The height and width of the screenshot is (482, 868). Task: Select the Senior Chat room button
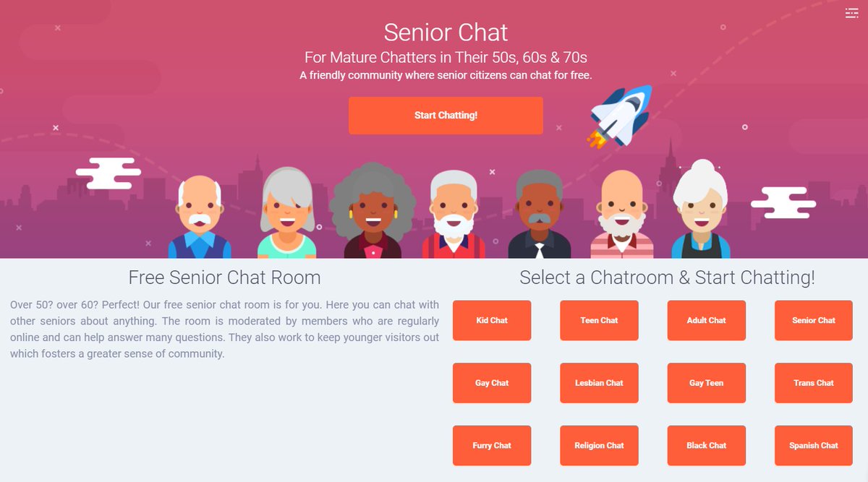pyautogui.click(x=814, y=321)
